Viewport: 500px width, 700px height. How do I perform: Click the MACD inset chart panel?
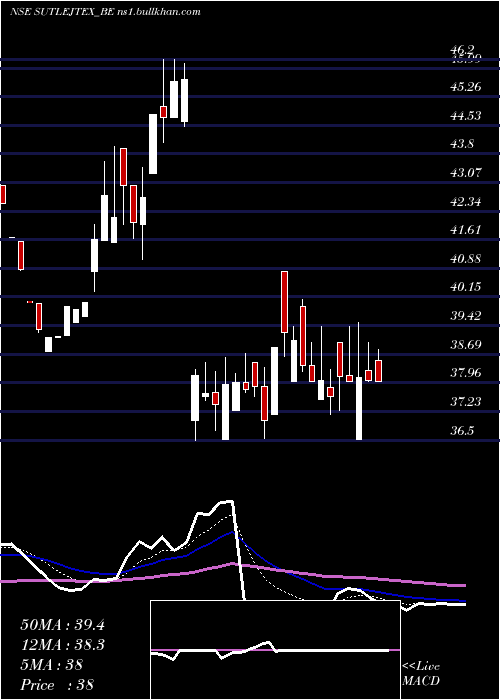click(275, 650)
